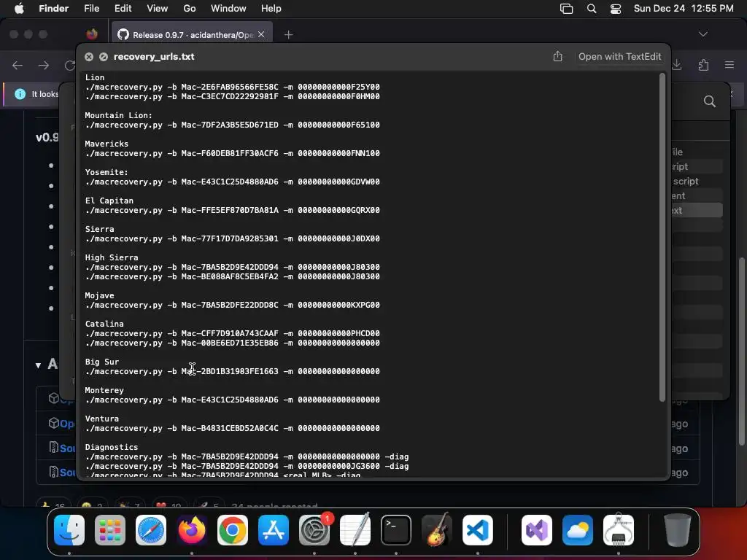Open Visual Studio from the Dock
Screen dimensions: 747x560
[x=537, y=530]
